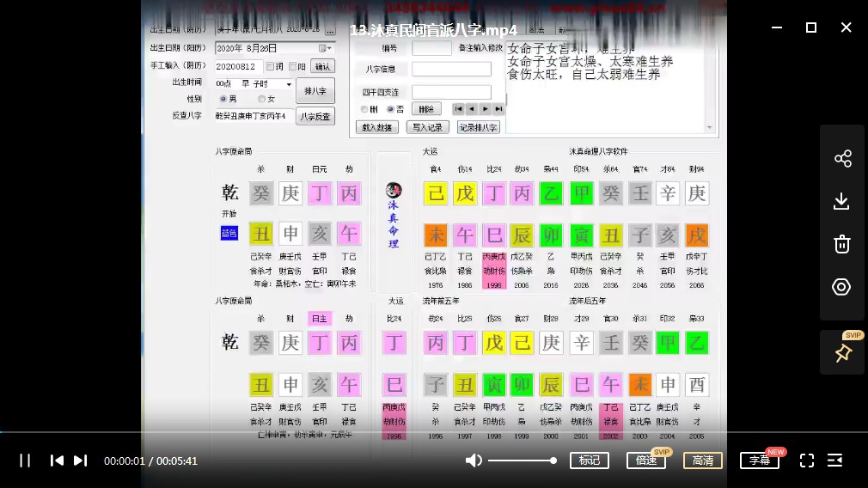Skip to the previous video
Screen dimensions: 868x488
(57, 461)
